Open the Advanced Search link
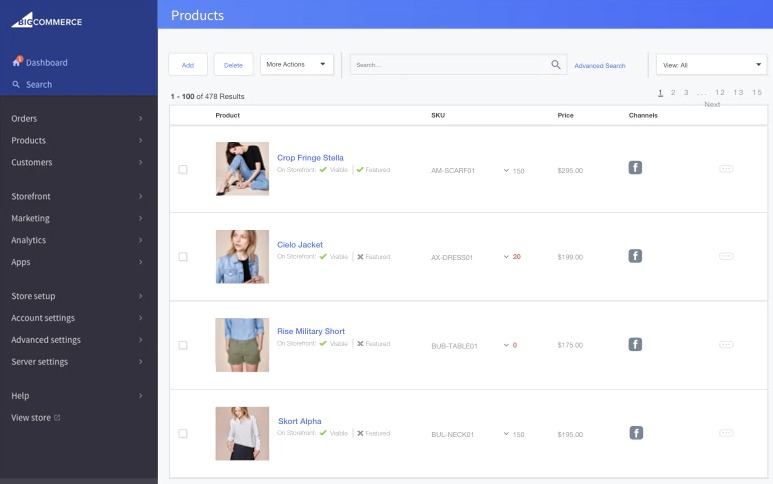The image size is (773, 484). (x=600, y=66)
